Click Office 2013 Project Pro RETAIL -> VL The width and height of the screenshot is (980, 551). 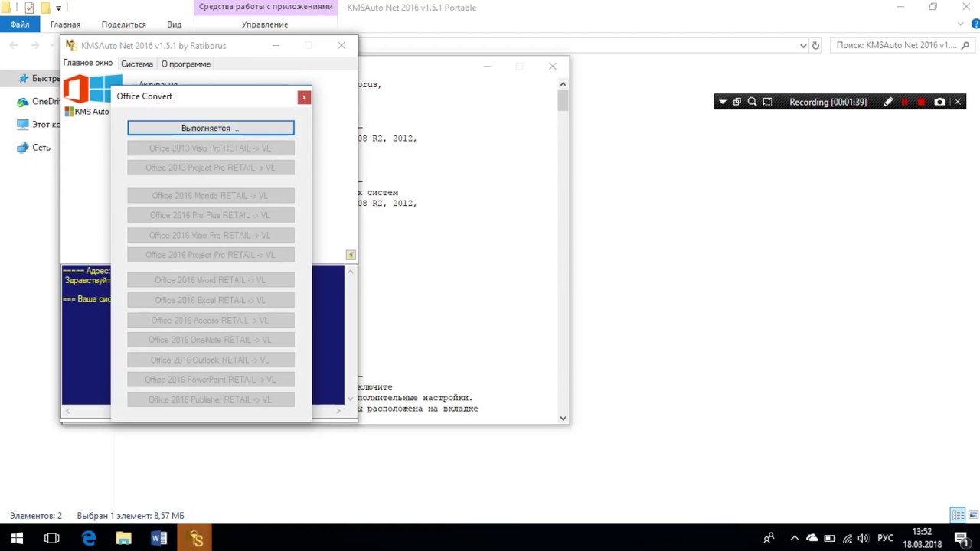pyautogui.click(x=211, y=168)
